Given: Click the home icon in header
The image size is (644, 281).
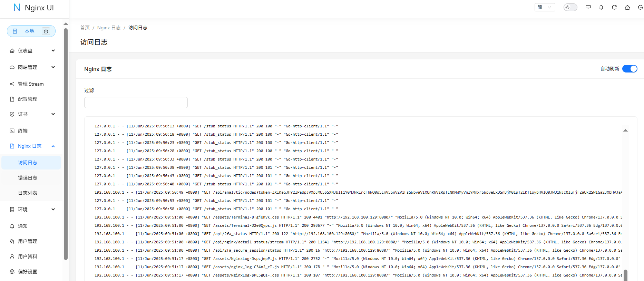Looking at the screenshot, I should point(627,7).
